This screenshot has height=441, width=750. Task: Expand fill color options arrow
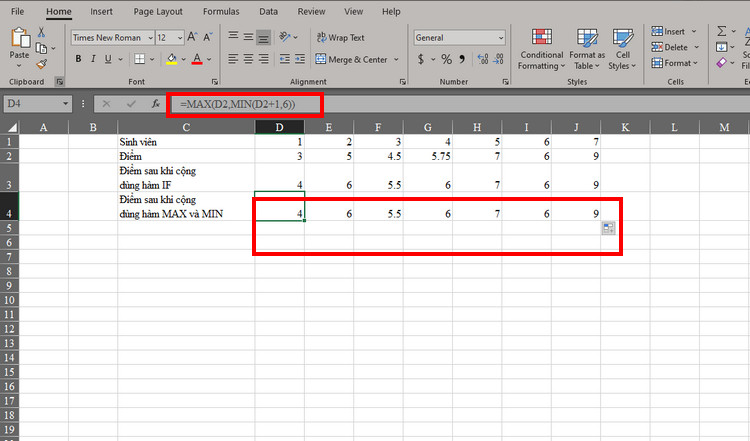click(x=183, y=59)
